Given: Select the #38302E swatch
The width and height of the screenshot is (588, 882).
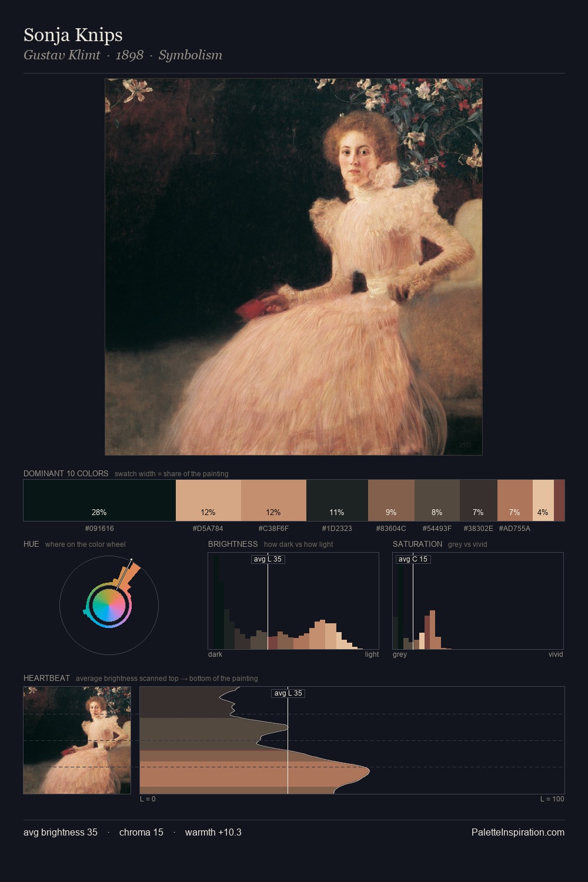Looking at the screenshot, I should point(479,500).
